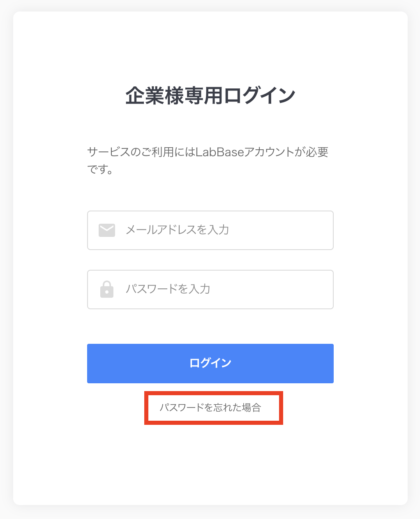Focus the email address entry box
This screenshot has width=420, height=519.
click(x=210, y=230)
